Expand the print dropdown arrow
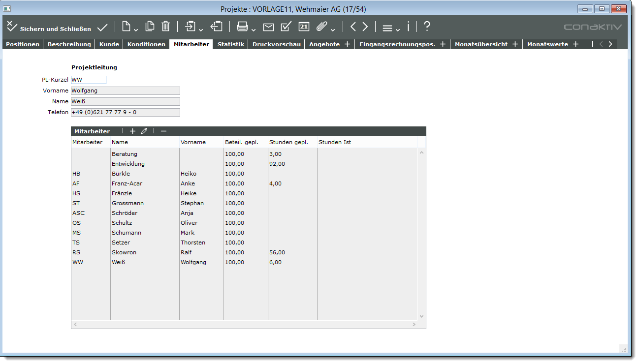This screenshot has width=639, height=364. pyautogui.click(x=254, y=30)
